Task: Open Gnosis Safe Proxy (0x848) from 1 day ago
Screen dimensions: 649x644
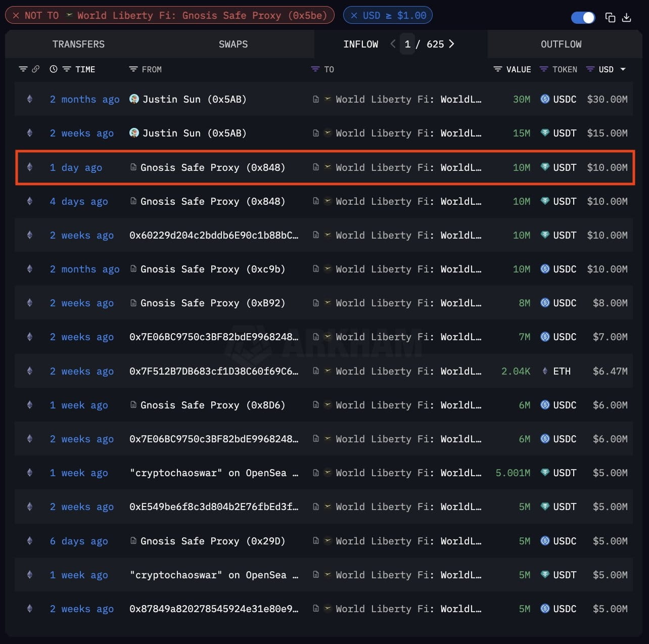Action: [213, 167]
